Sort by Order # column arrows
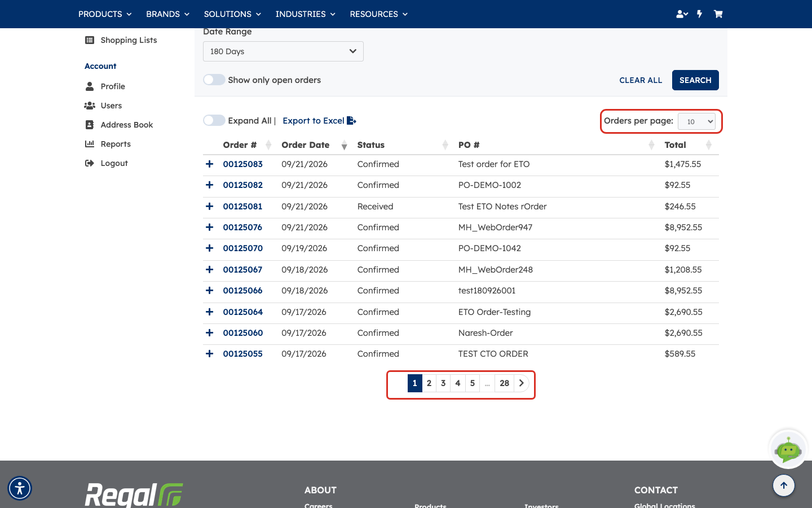This screenshot has width=812, height=508. click(x=268, y=145)
